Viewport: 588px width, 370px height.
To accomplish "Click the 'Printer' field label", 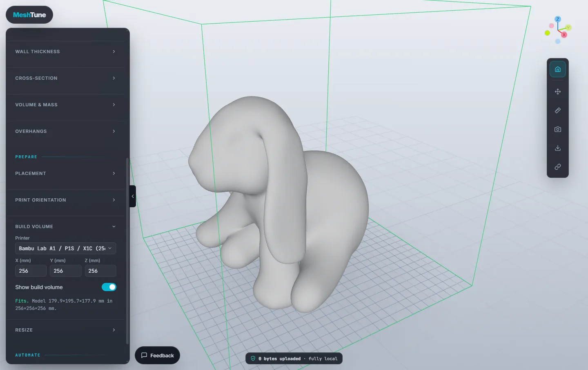I will [x=22, y=238].
